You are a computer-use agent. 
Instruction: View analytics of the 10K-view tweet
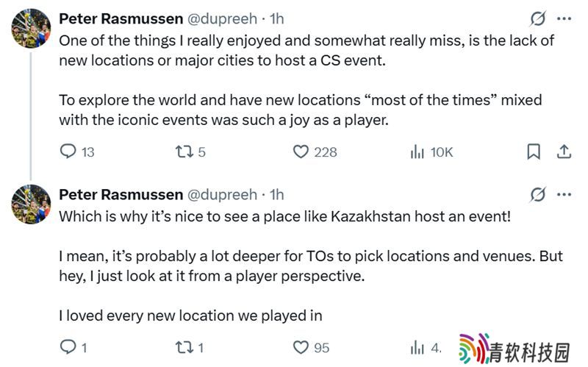tap(418, 152)
